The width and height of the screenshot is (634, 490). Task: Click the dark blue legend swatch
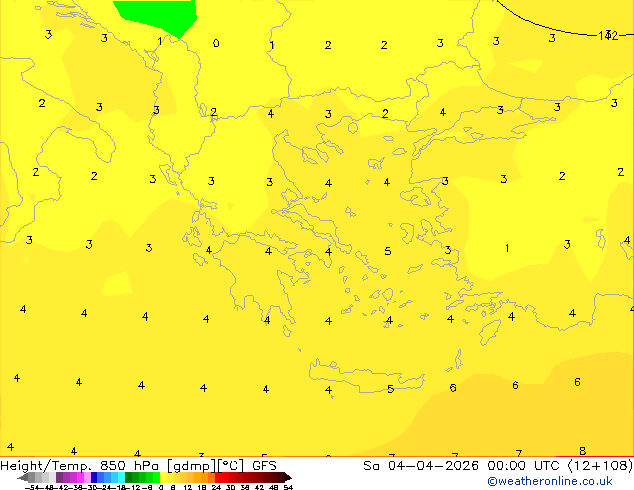(94, 477)
